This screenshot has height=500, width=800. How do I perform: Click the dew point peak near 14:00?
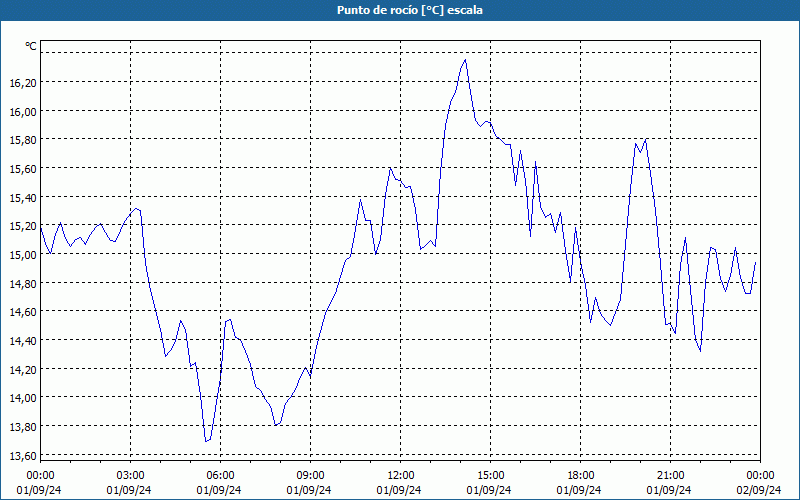pos(465,60)
